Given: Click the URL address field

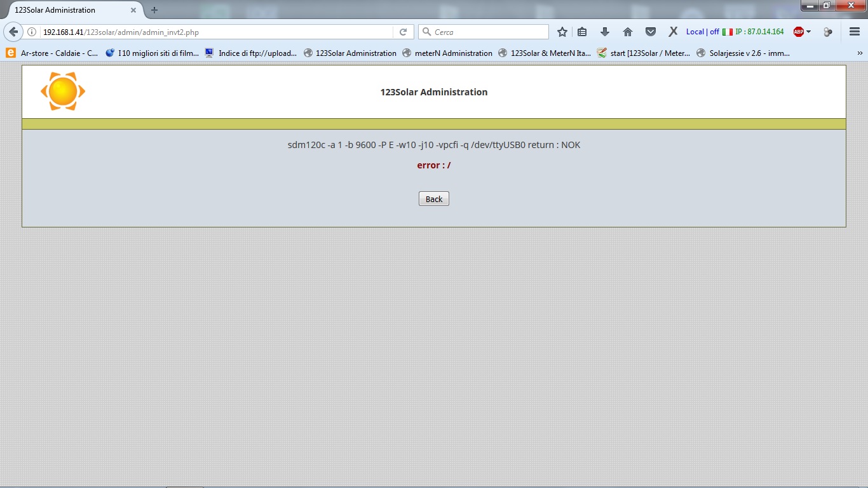Looking at the screenshot, I should click(216, 32).
